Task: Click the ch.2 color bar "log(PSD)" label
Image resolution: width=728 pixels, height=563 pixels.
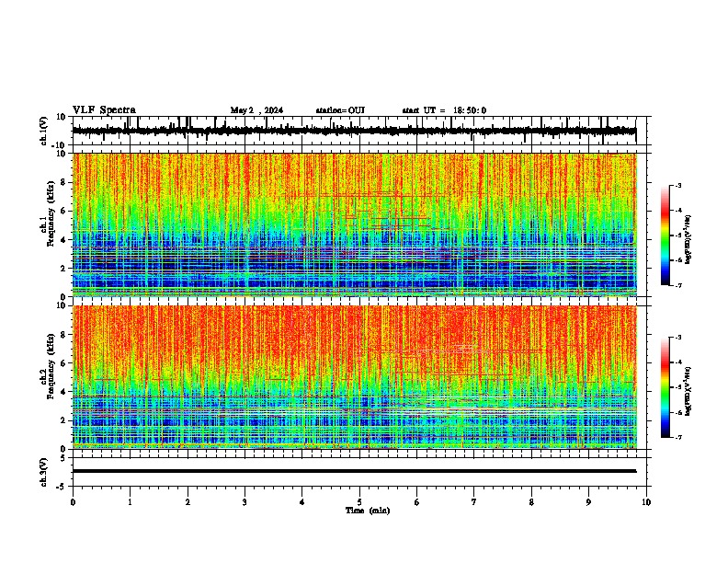Action: (x=688, y=391)
